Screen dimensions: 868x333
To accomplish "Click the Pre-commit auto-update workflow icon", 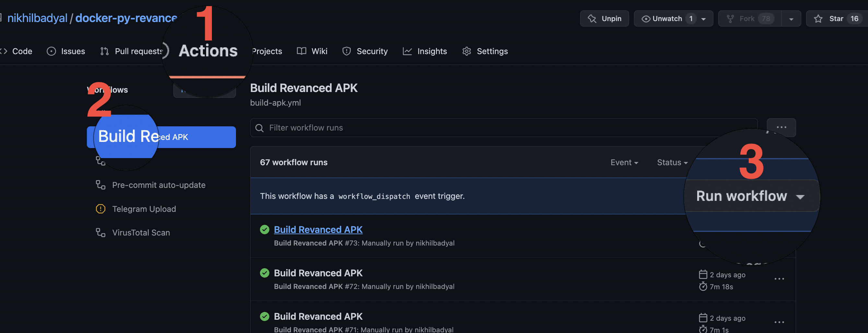I will point(101,185).
